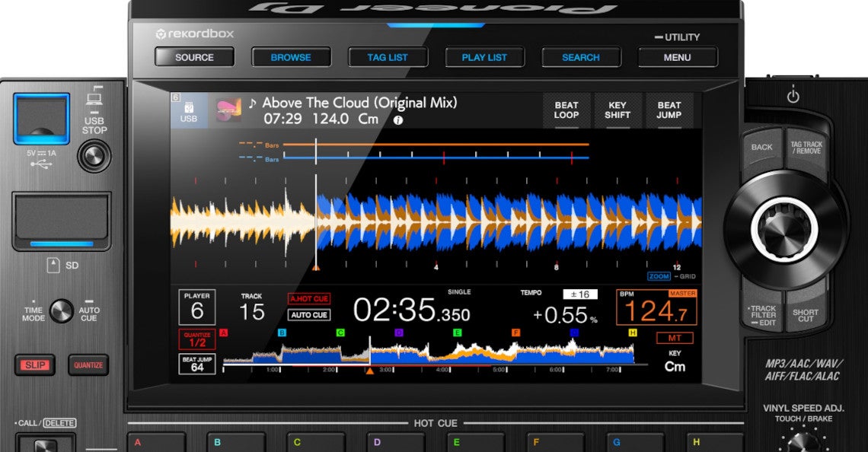Push the MENU / UTILITY button
This screenshot has width=868, height=452.
point(678,57)
